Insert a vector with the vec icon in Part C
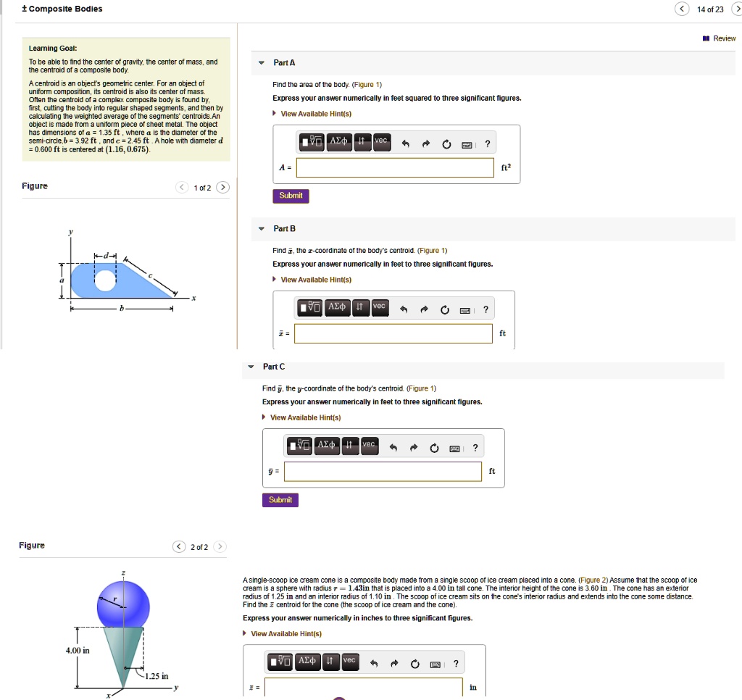 click(x=369, y=446)
